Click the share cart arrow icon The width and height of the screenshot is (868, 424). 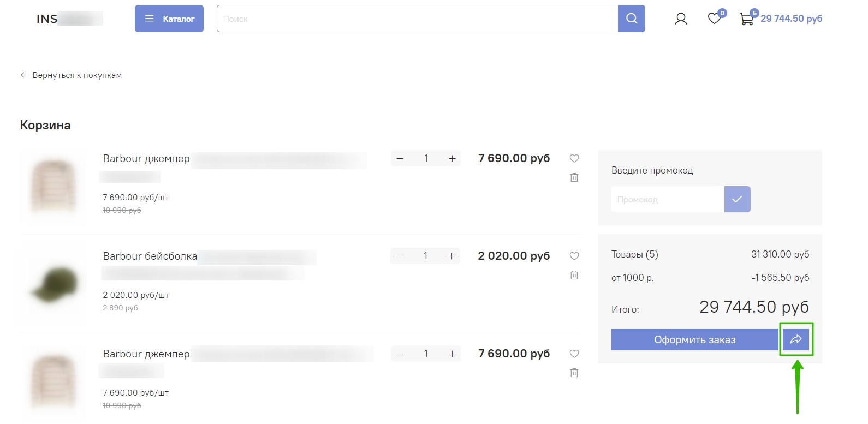tap(796, 339)
